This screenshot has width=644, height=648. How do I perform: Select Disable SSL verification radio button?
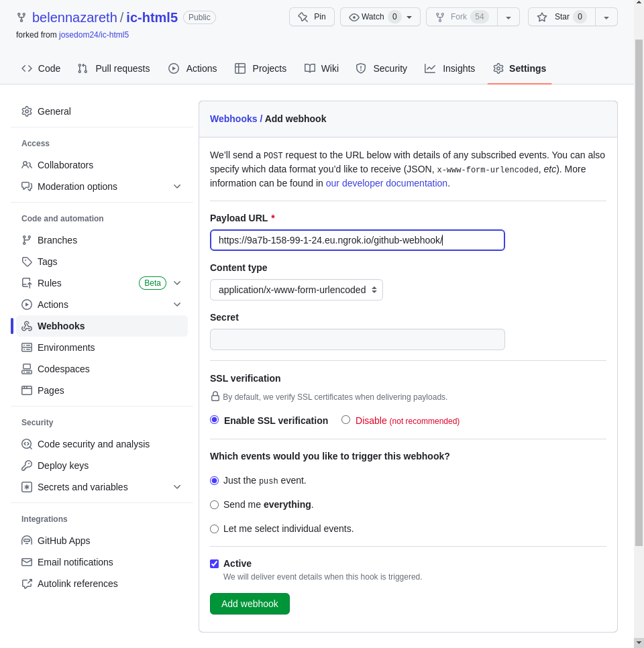coord(346,420)
